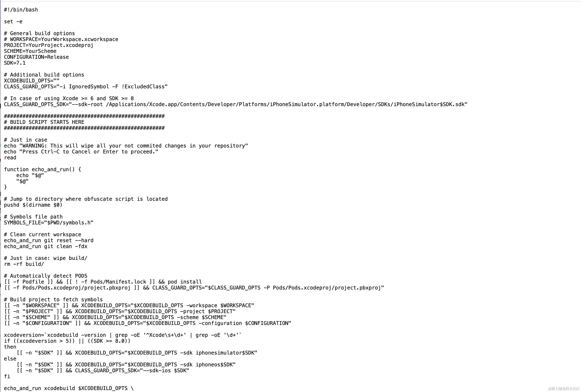Click the CLASS_GUARD_OPTS_SDK --sdk-root line
The width and height of the screenshot is (581, 392).
(x=235, y=104)
